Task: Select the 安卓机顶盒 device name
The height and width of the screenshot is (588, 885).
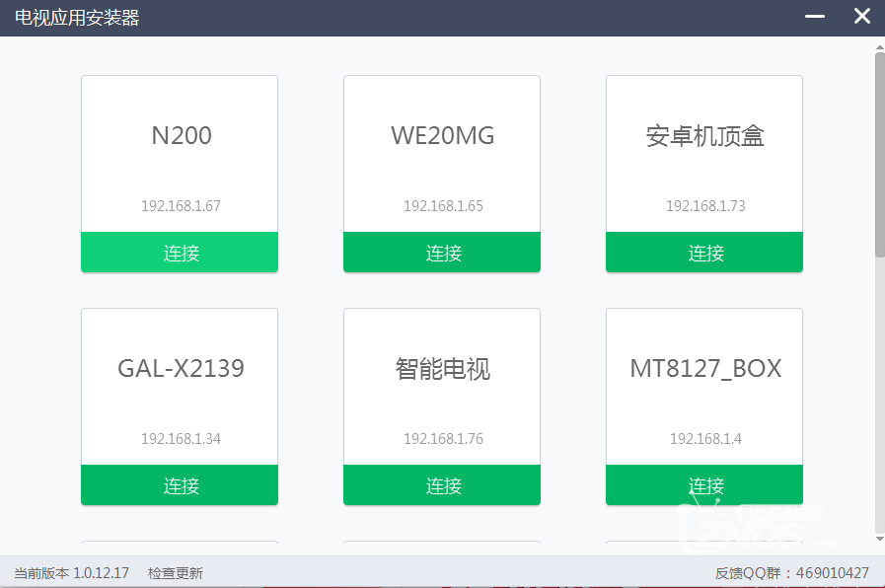Action: (x=705, y=136)
